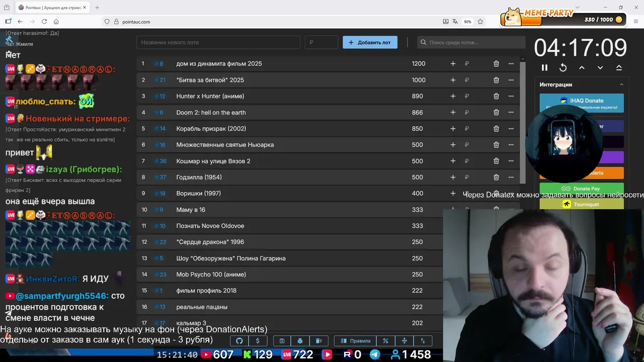
Task: Go back in browser history
Action: pos(20,22)
